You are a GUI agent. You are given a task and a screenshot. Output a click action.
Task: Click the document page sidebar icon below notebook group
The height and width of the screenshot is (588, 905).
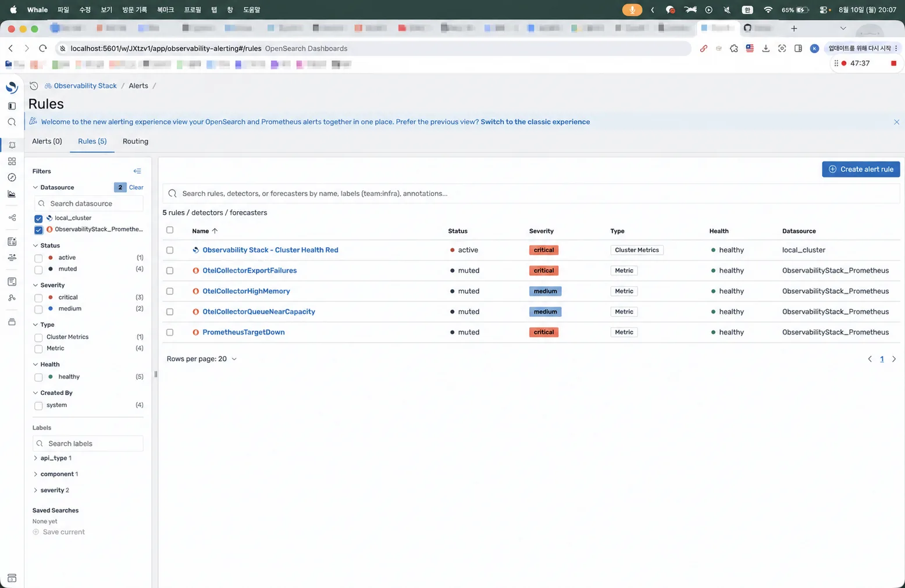12,281
